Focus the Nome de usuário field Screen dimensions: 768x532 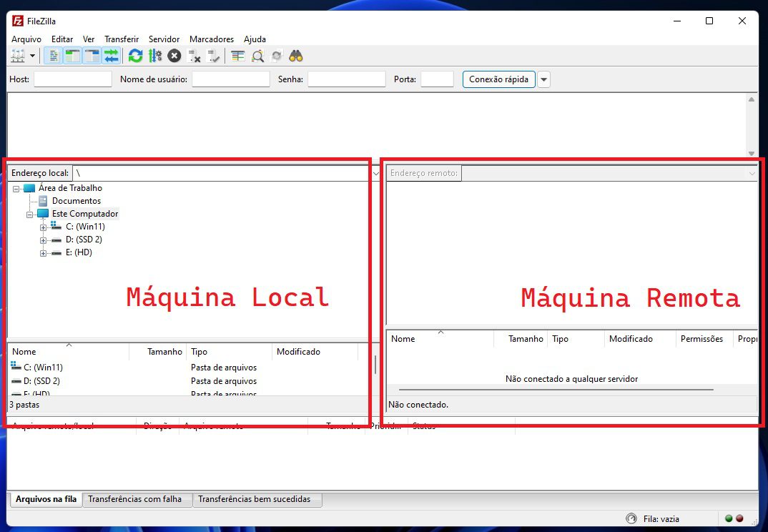coord(231,79)
